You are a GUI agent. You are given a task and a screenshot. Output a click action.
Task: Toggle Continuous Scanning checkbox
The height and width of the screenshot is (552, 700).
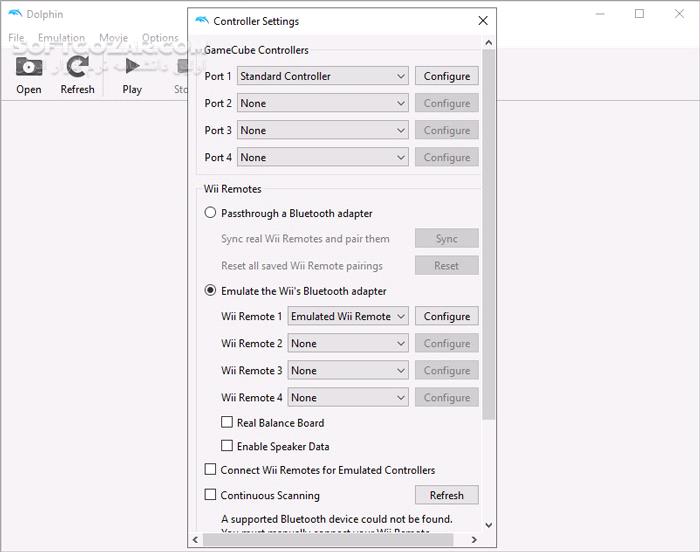pyautogui.click(x=210, y=494)
